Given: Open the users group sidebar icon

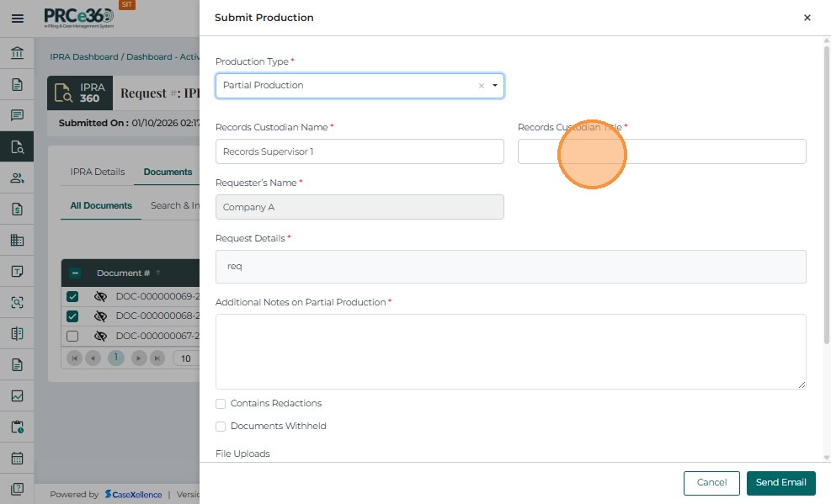Looking at the screenshot, I should coord(17,178).
